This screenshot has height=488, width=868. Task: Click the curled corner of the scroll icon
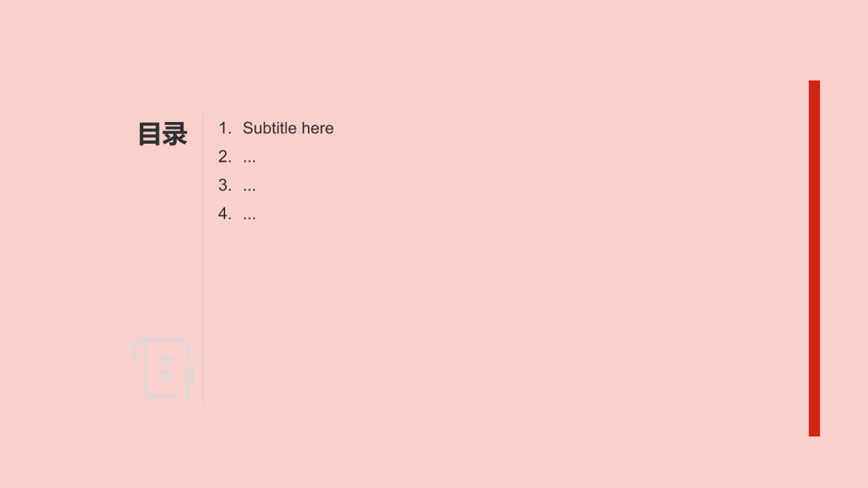tap(138, 350)
